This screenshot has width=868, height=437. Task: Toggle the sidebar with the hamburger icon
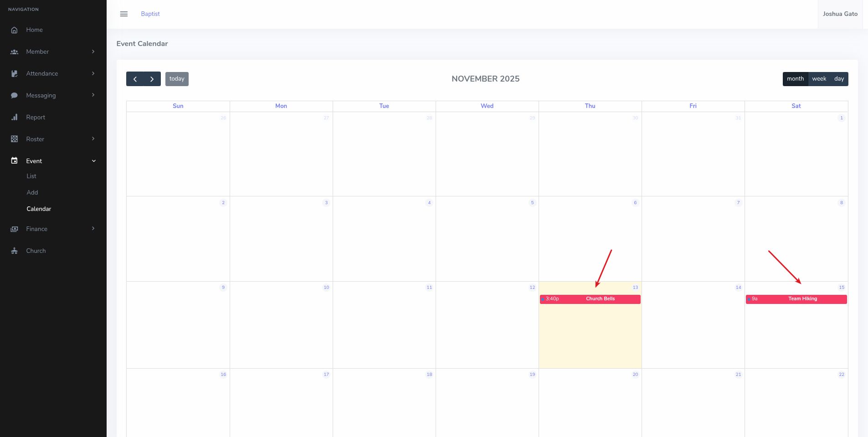pyautogui.click(x=123, y=14)
